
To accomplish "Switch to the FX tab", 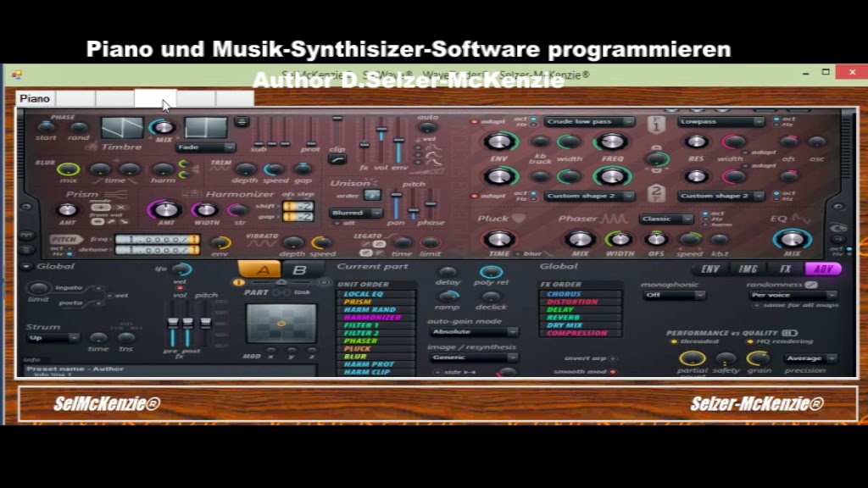I will (786, 269).
